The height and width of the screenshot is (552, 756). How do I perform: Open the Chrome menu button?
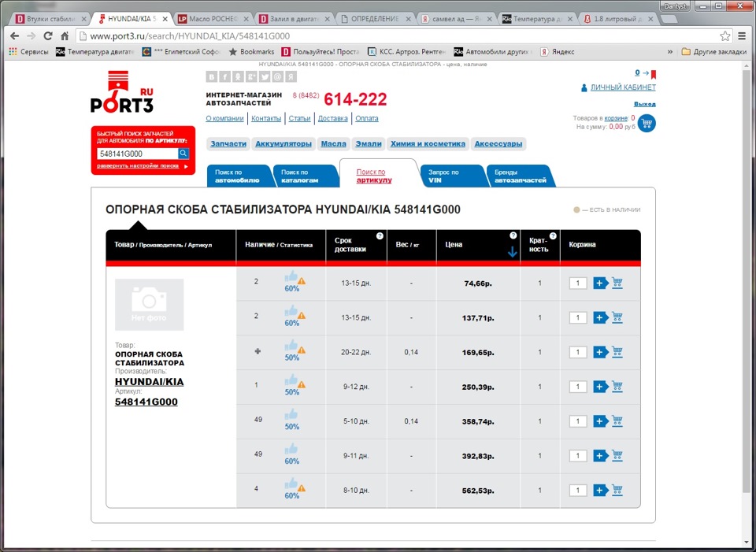(743, 35)
